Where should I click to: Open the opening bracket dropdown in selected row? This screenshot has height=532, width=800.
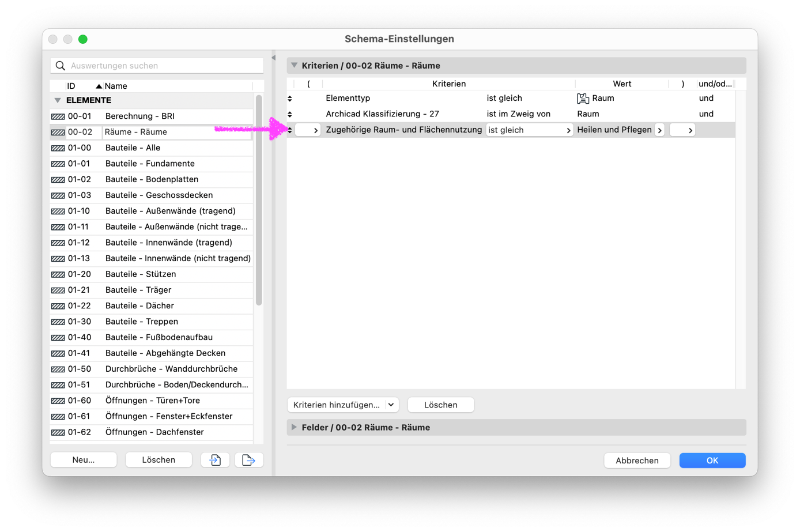point(308,130)
